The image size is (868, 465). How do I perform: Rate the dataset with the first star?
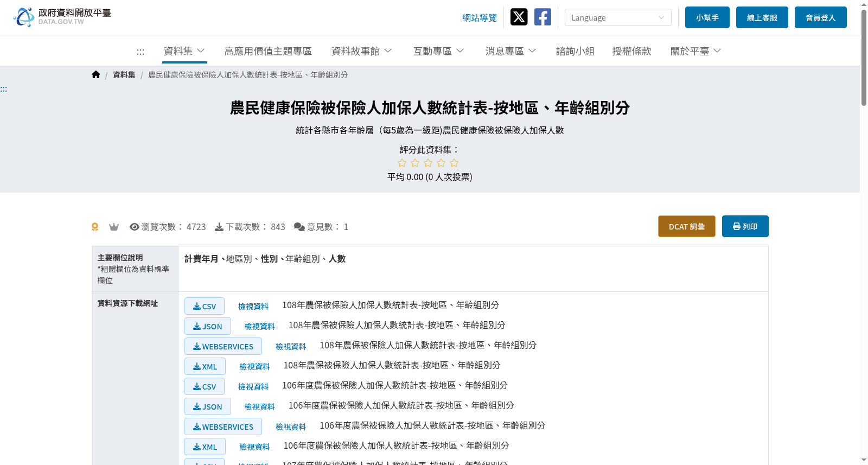point(402,163)
